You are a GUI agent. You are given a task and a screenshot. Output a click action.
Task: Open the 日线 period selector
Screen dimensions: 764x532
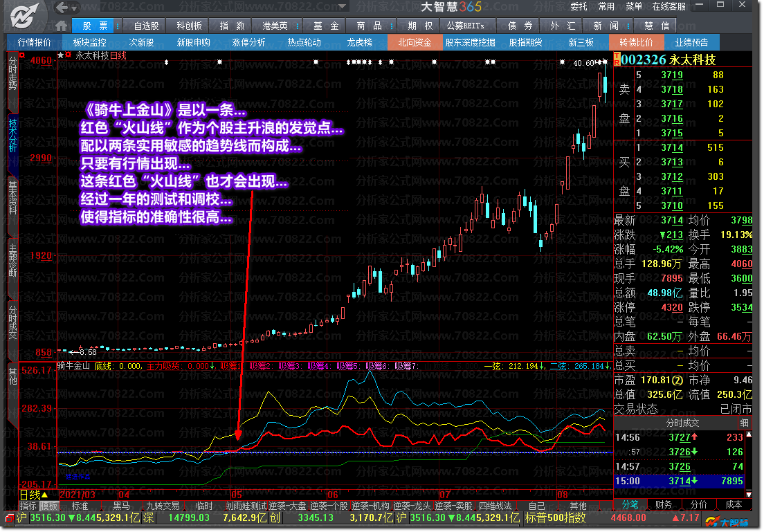point(33,495)
